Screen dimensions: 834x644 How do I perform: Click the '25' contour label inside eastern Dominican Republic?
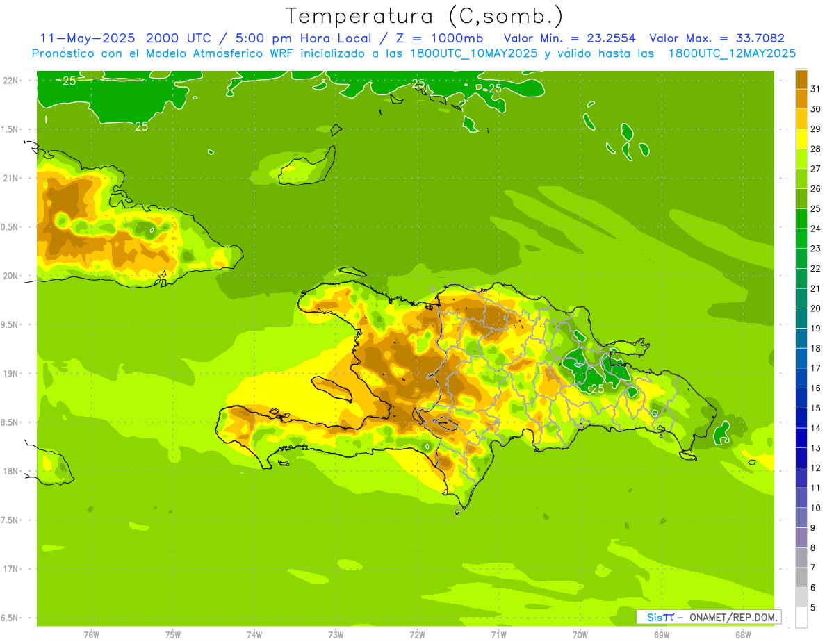click(x=597, y=389)
